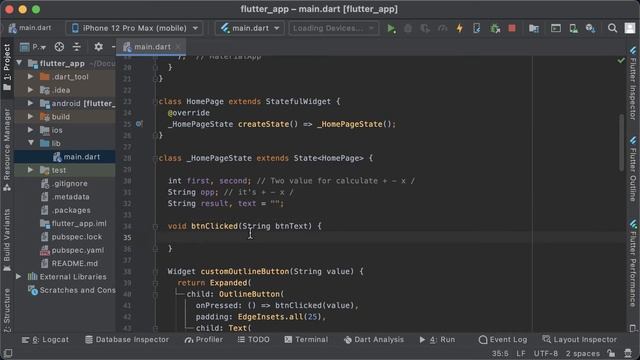
Task: Open the Run tool window
Action: pos(437,340)
